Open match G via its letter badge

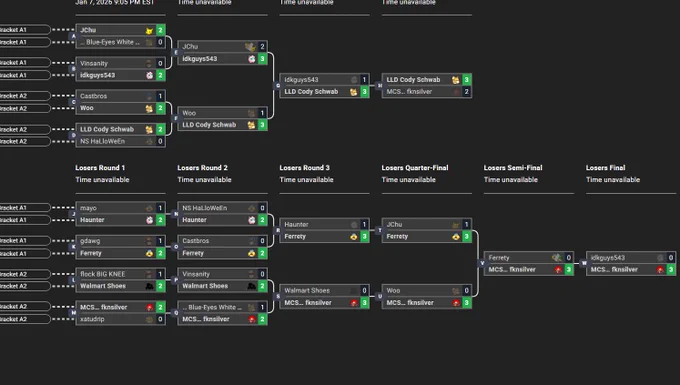coord(278,86)
